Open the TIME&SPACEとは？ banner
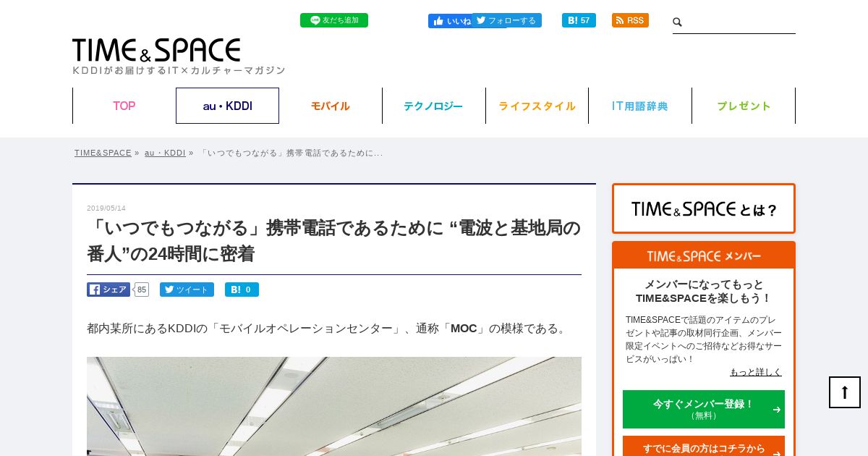Viewport: 868px width, 456px height. click(x=704, y=208)
